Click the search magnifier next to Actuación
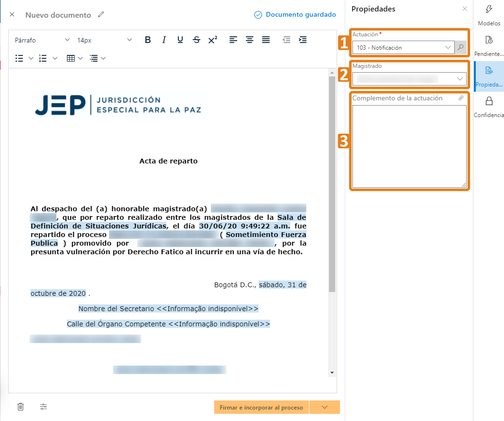The width and height of the screenshot is (504, 421). (460, 47)
